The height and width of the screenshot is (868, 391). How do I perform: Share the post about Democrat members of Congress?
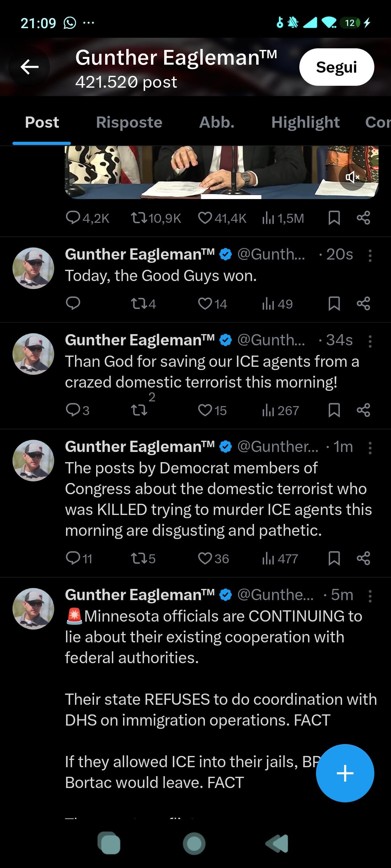[363, 558]
